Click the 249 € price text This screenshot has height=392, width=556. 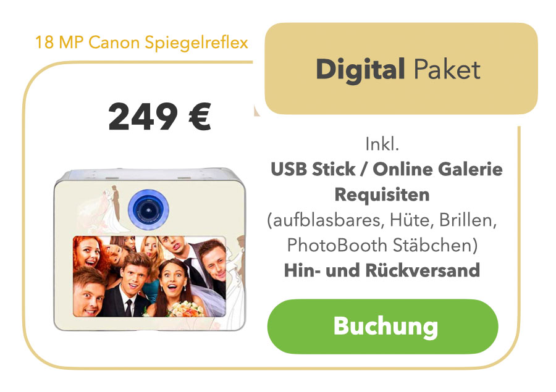coord(159,117)
